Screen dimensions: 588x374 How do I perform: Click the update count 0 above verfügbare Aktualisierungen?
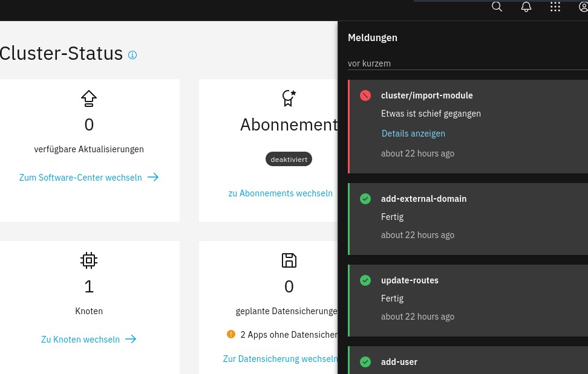click(x=89, y=124)
